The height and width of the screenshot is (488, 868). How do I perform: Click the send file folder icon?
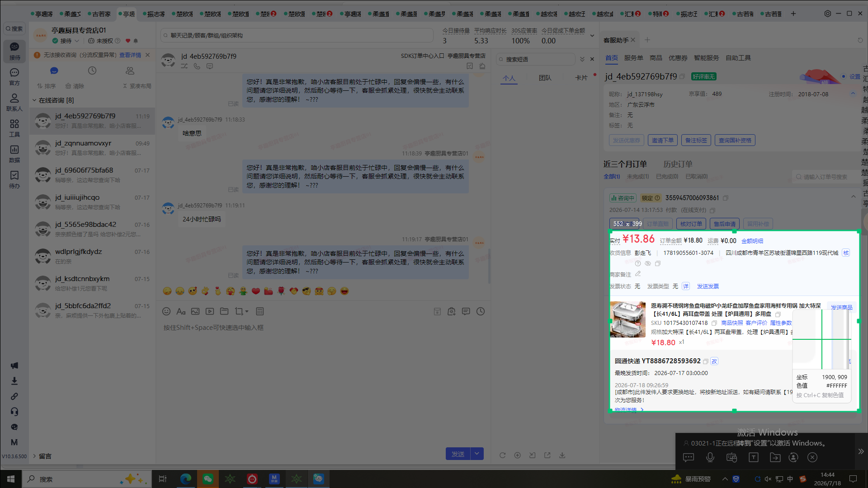(x=224, y=311)
